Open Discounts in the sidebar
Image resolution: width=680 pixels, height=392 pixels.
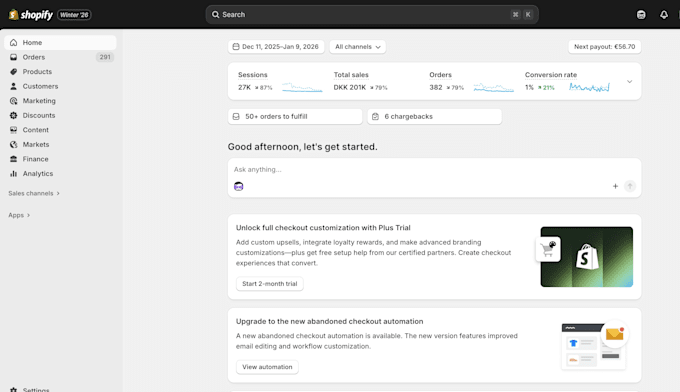coord(60,115)
